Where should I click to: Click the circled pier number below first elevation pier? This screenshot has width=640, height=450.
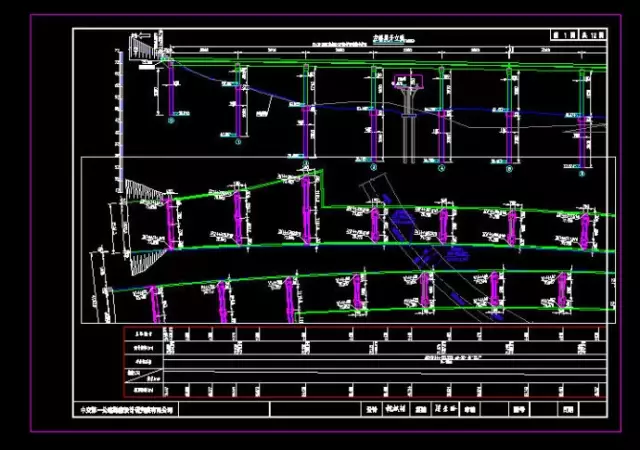pyautogui.click(x=170, y=124)
